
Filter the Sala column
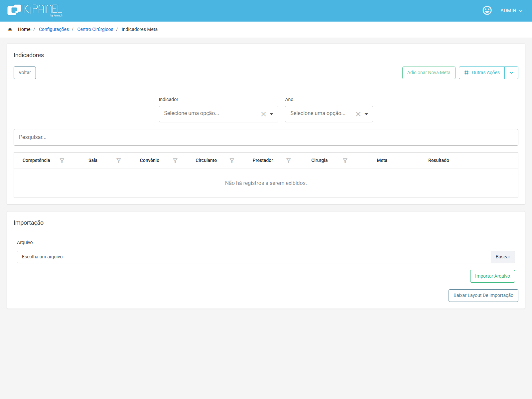(x=119, y=161)
